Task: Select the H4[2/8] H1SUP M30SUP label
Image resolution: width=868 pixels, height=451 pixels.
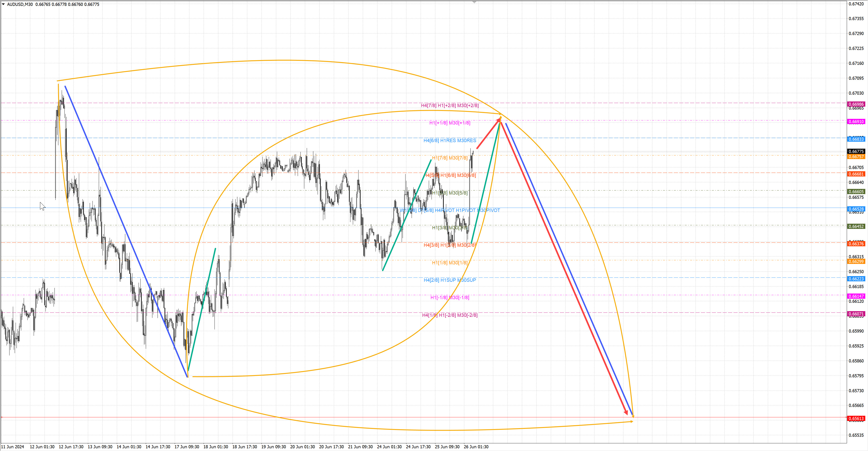Action: pyautogui.click(x=450, y=280)
